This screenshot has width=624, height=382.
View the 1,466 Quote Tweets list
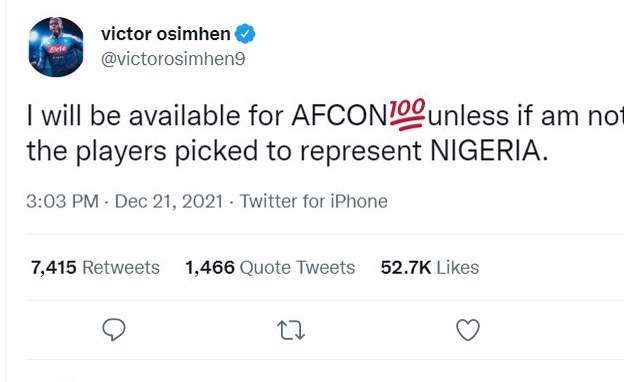[270, 267]
